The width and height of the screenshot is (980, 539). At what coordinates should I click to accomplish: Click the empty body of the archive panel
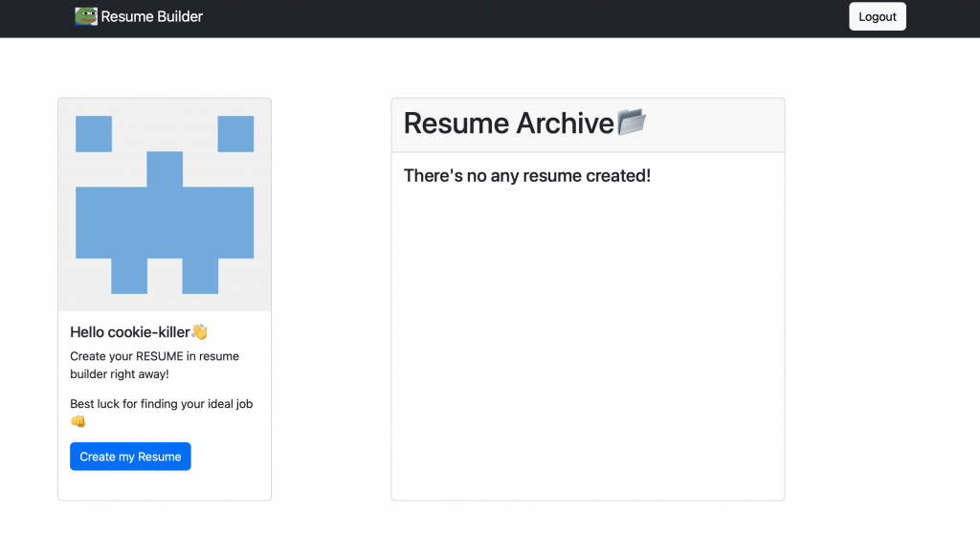[588, 345]
